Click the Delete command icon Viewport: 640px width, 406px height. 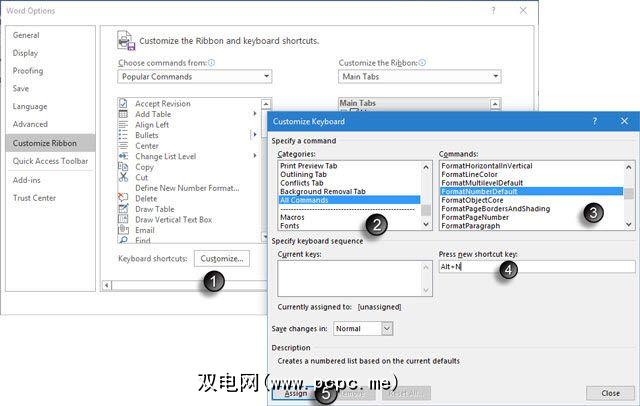[123, 198]
